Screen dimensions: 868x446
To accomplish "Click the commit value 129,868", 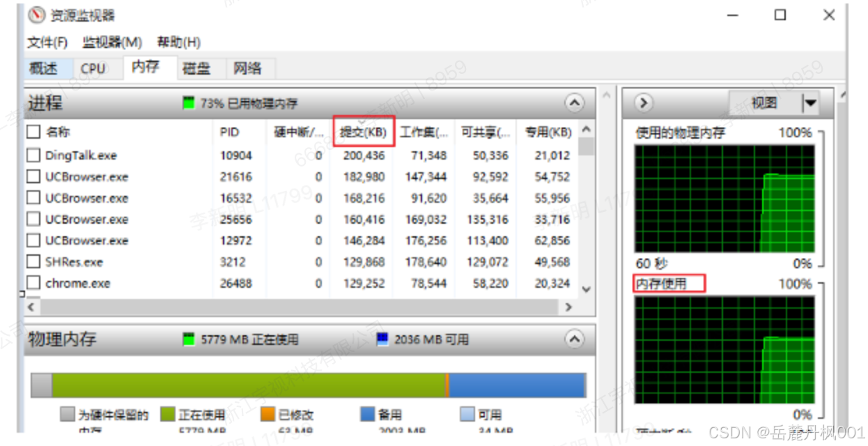I will 364,262.
